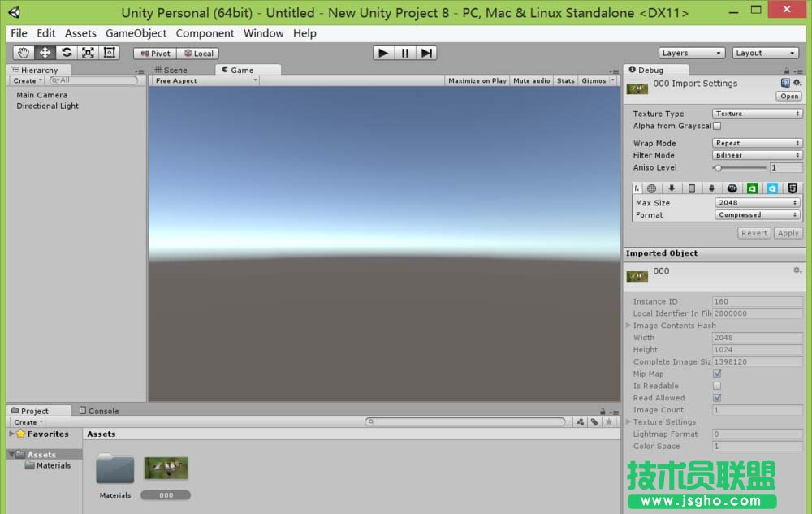This screenshot has width=812, height=514.
Task: Select the Hand tool in the toolbar
Action: click(x=24, y=53)
